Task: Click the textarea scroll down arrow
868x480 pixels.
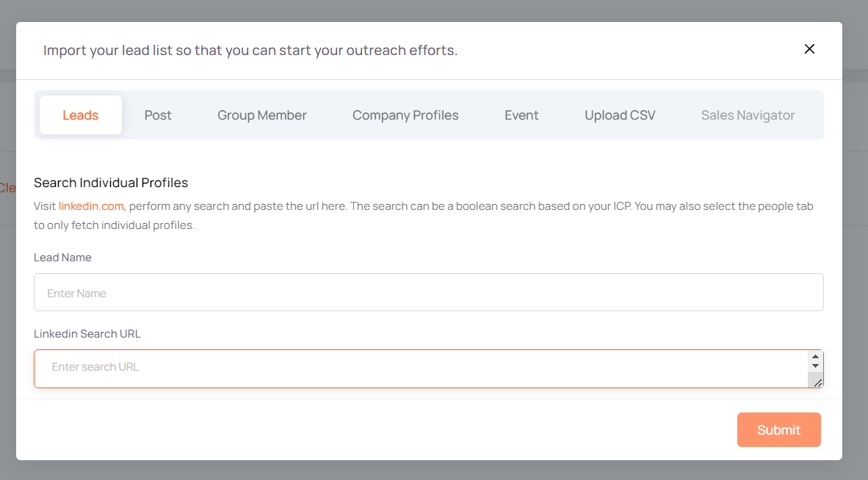Action: 815,366
